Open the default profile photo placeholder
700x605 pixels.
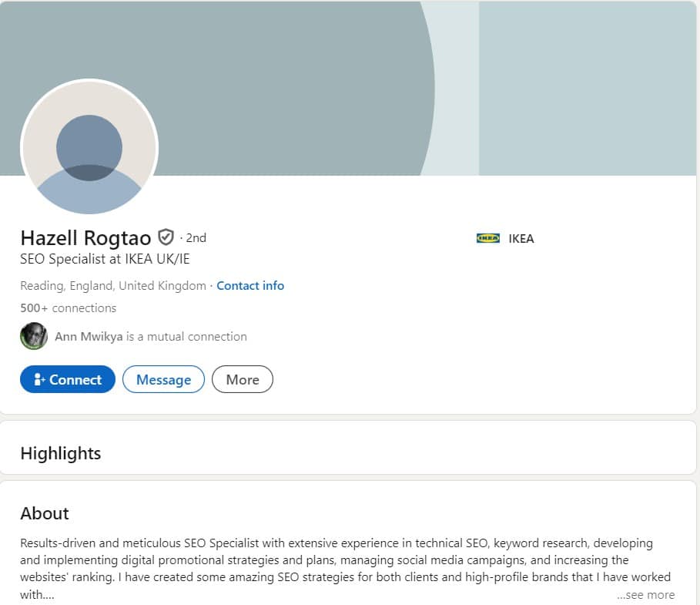89,148
